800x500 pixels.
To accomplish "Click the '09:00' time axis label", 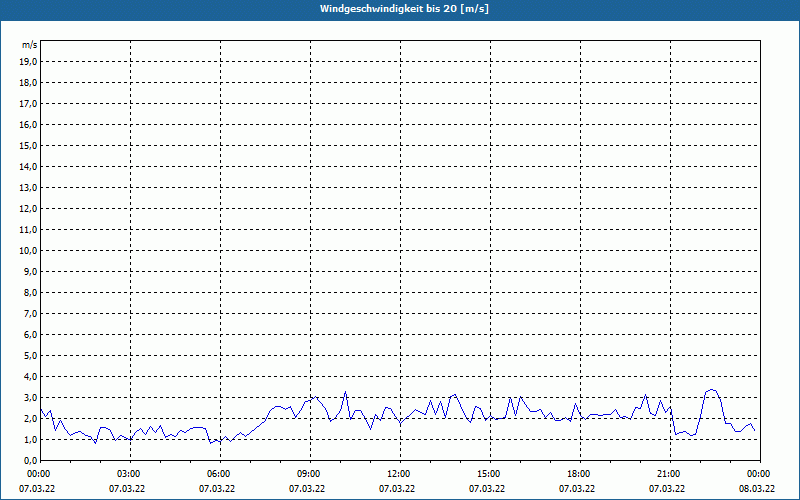I will [x=310, y=474].
